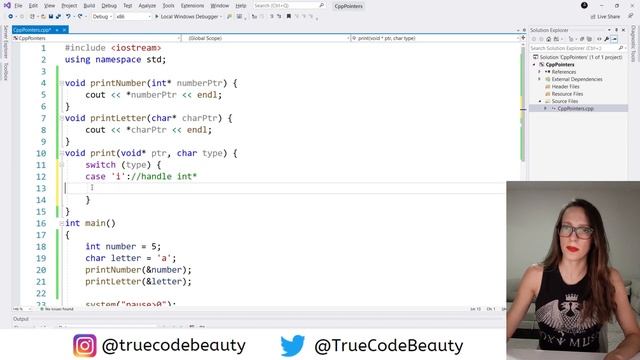This screenshot has height=360, width=640.
Task: Click the Live Share button
Action: 605,16
